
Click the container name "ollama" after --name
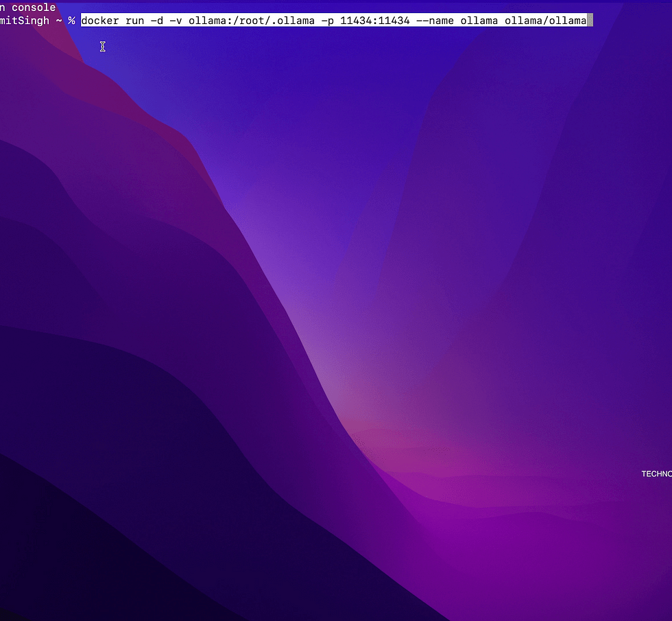pos(479,21)
